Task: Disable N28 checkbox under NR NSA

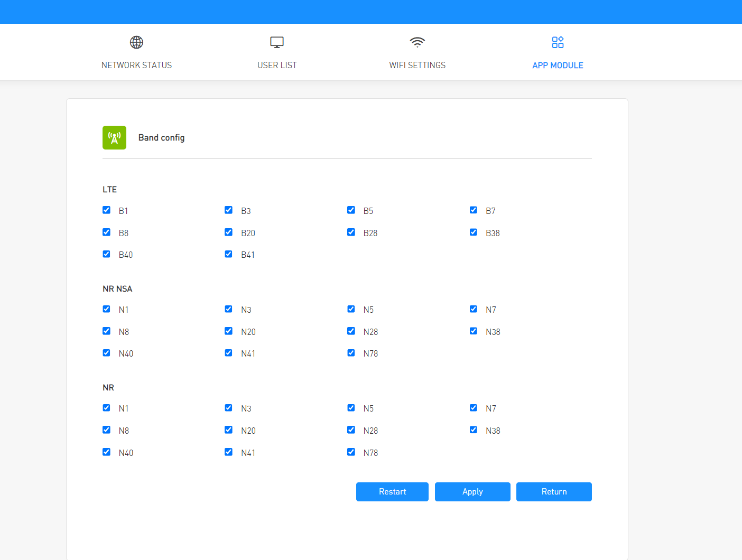Action: (351, 331)
